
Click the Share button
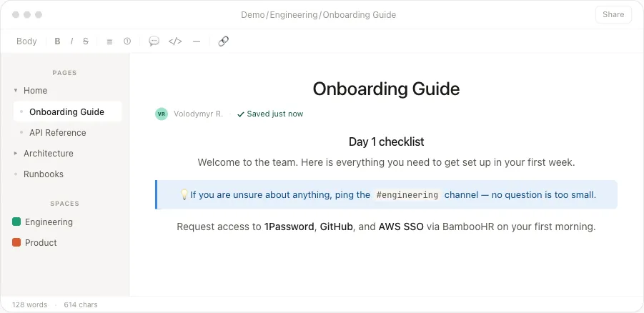[613, 14]
